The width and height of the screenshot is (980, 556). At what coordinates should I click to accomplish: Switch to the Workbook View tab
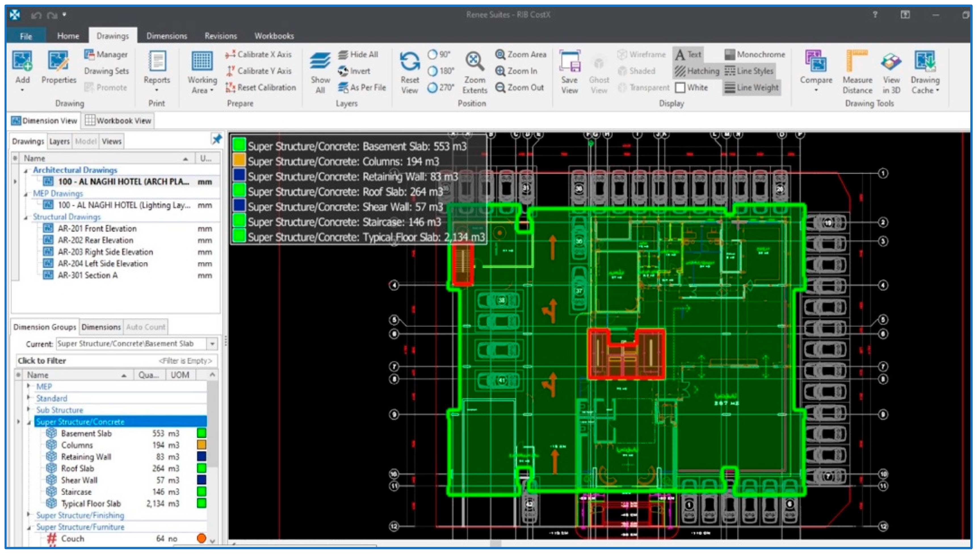[118, 121]
